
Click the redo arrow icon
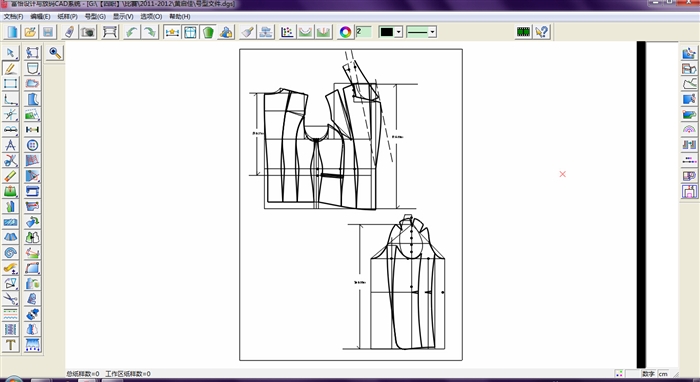(x=150, y=32)
